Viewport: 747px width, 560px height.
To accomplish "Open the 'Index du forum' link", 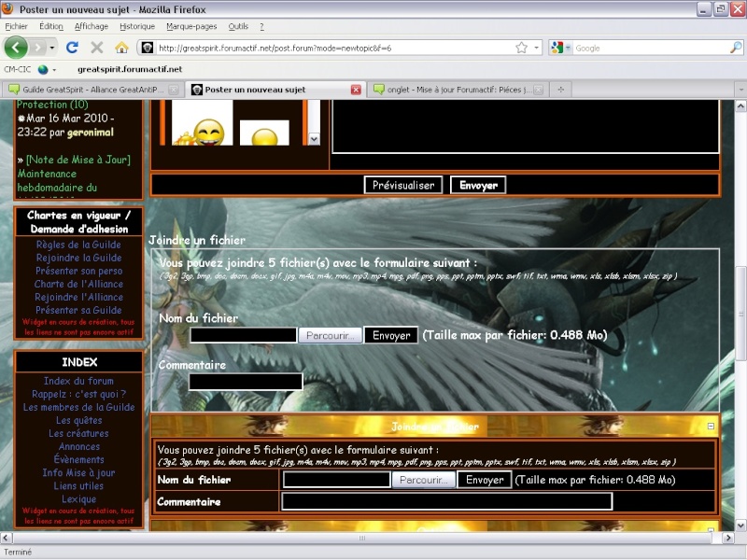I will tap(78, 381).
